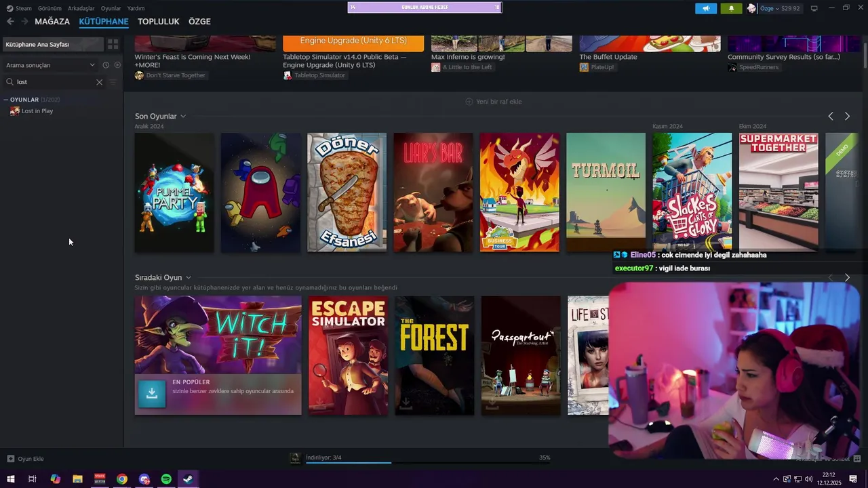Click the Lost in Play game icon

tap(15, 111)
